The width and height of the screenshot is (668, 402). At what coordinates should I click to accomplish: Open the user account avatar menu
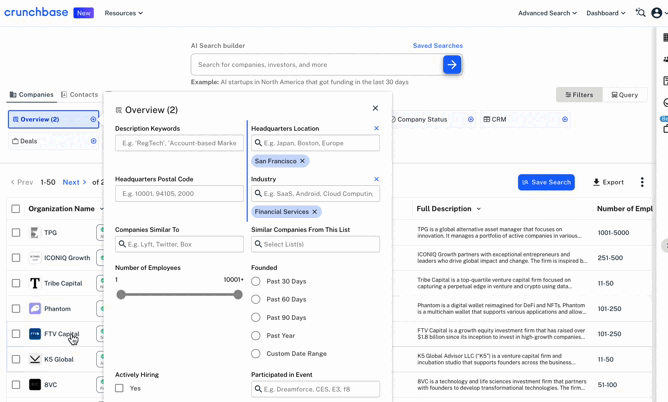tap(656, 13)
